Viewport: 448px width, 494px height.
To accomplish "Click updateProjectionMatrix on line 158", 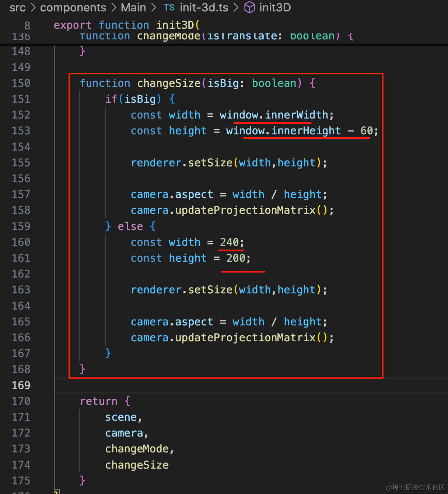I will (x=245, y=210).
